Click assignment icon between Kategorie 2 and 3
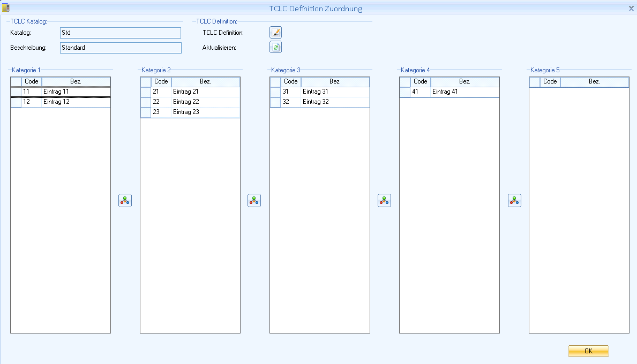This screenshot has width=637, height=364. (254, 200)
